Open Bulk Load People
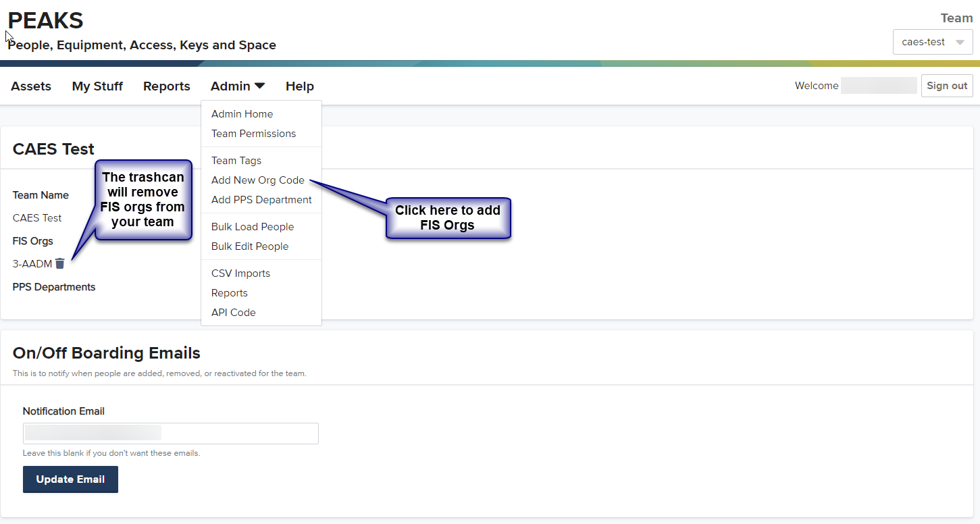Viewport: 980px width, 524px height. point(252,227)
